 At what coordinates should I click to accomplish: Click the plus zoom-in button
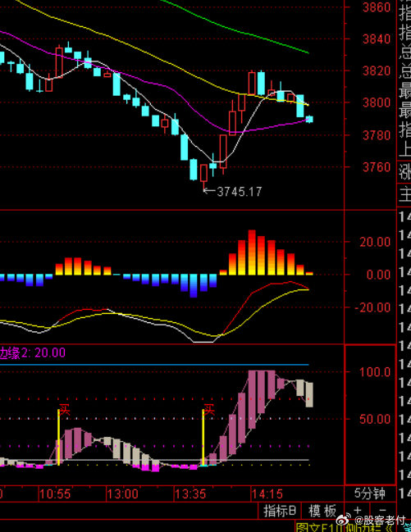pos(358,510)
